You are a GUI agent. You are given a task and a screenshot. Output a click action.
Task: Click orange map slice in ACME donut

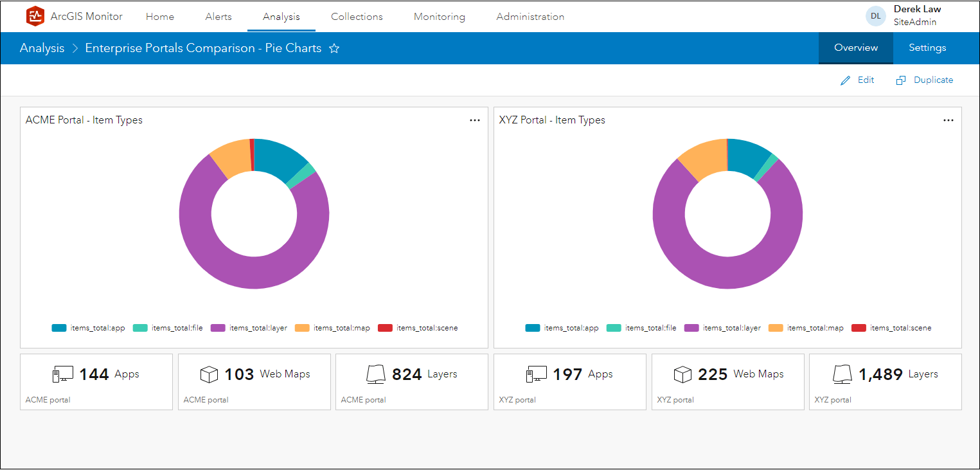coord(234,158)
